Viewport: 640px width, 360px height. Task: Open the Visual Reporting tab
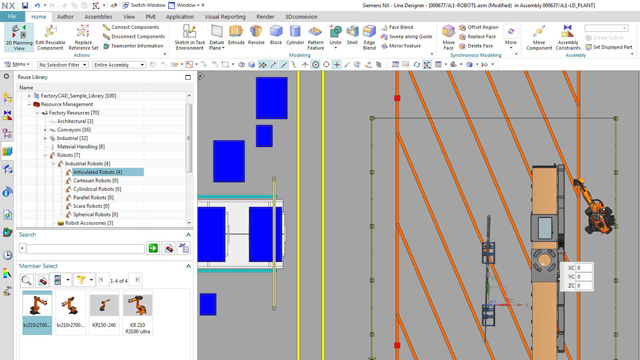pyautogui.click(x=225, y=17)
